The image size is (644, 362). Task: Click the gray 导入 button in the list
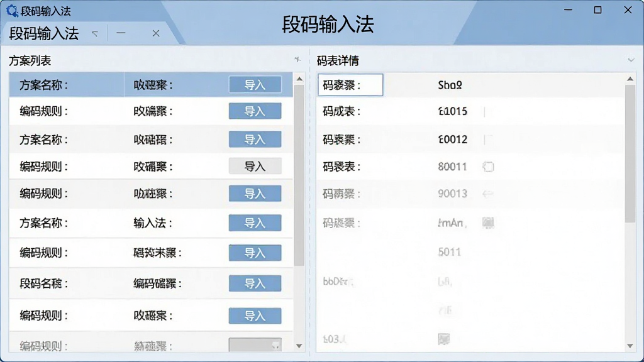[255, 166]
